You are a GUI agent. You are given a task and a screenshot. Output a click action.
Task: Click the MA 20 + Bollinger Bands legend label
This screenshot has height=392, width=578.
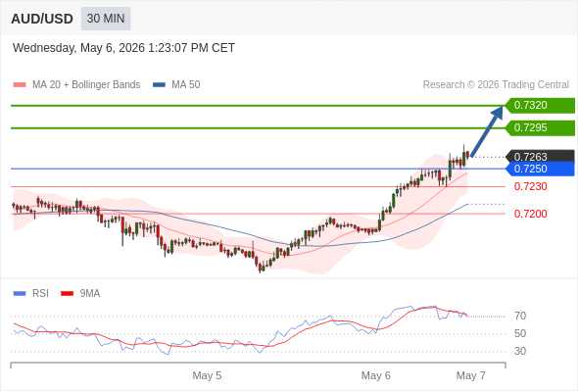click(86, 85)
